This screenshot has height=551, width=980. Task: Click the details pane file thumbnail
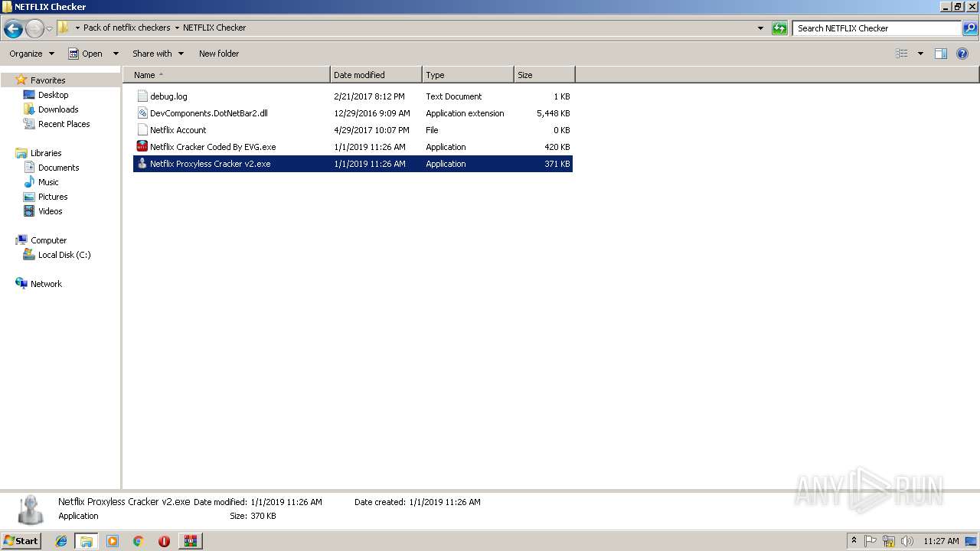pos(31,510)
